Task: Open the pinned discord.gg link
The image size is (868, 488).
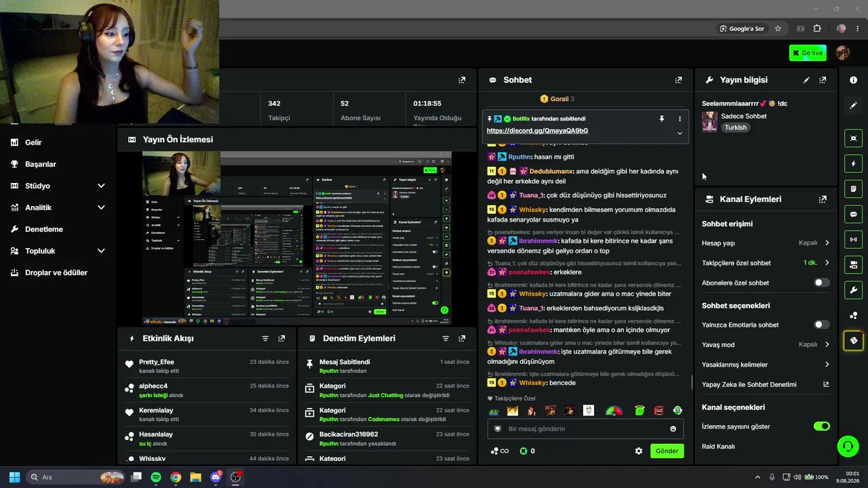Action: click(x=537, y=131)
